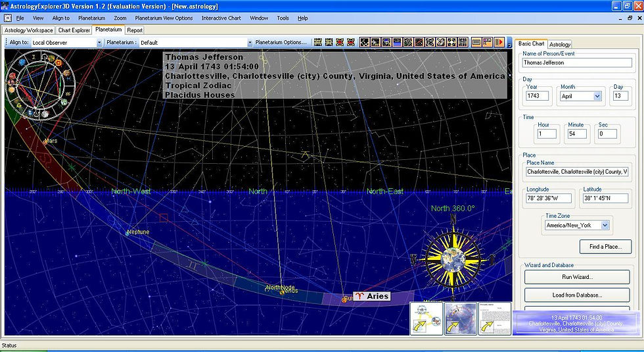Click the Hour input field
The image size is (644, 352).
coord(547,134)
